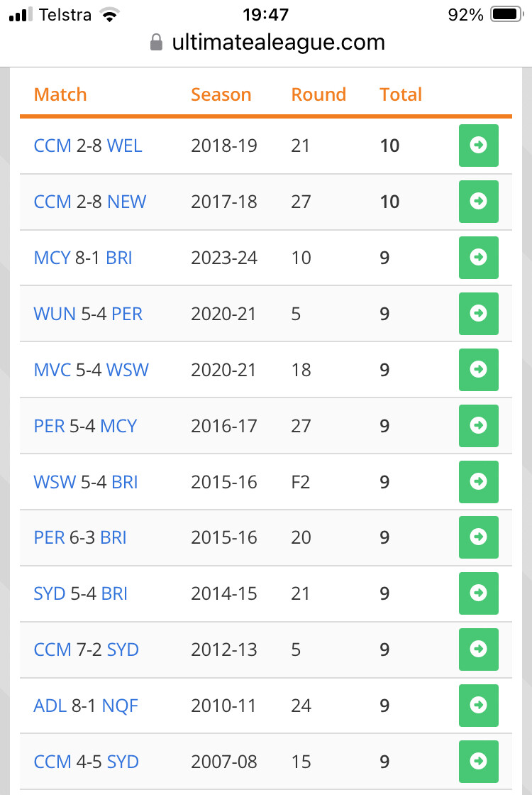
Task: Click green arrow for WSW 5-4 BRI final
Action: click(x=479, y=482)
